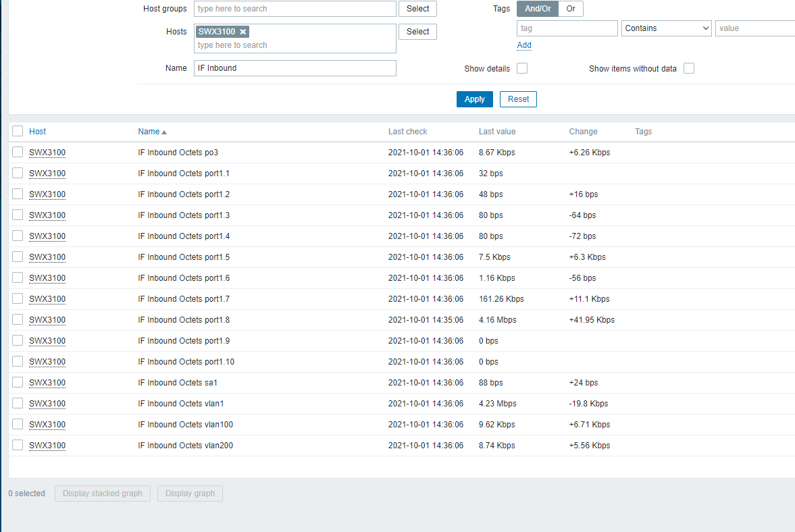Viewport: 795px width, 532px height.
Task: Open SWX3100 host link in vlan100 row
Action: tap(47, 425)
